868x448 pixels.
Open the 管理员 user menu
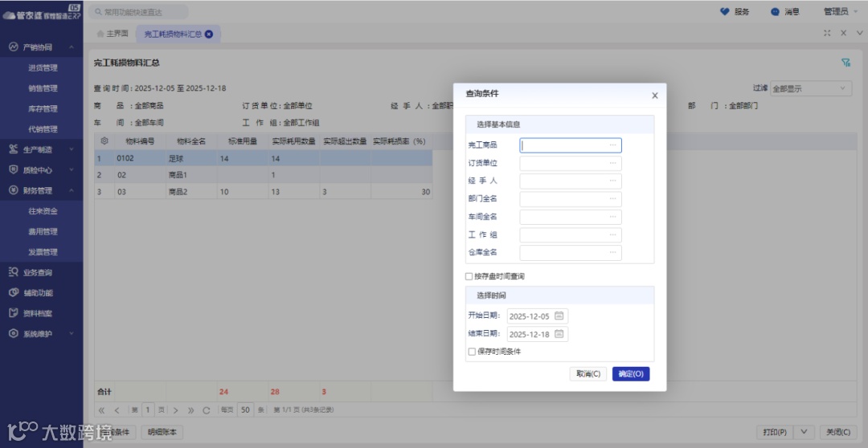[842, 11]
